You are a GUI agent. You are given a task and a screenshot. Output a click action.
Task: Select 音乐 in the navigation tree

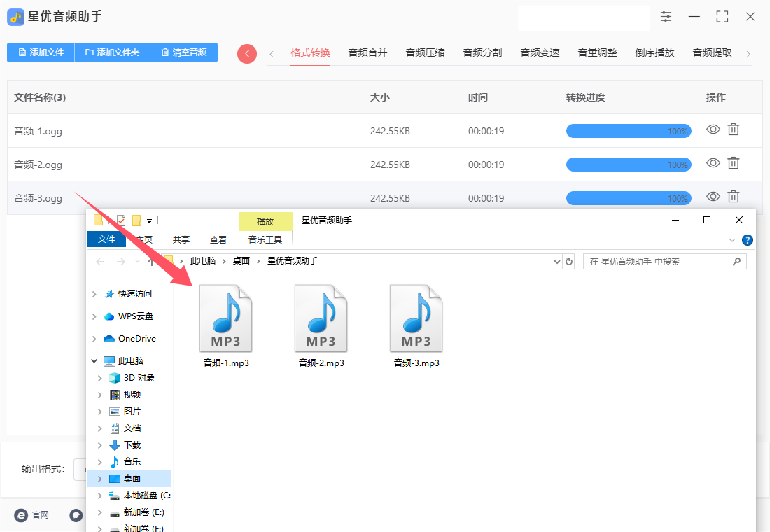pyautogui.click(x=132, y=461)
